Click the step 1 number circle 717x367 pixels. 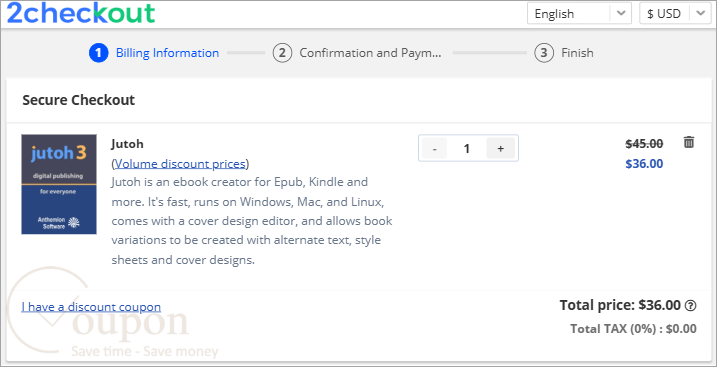tap(98, 53)
